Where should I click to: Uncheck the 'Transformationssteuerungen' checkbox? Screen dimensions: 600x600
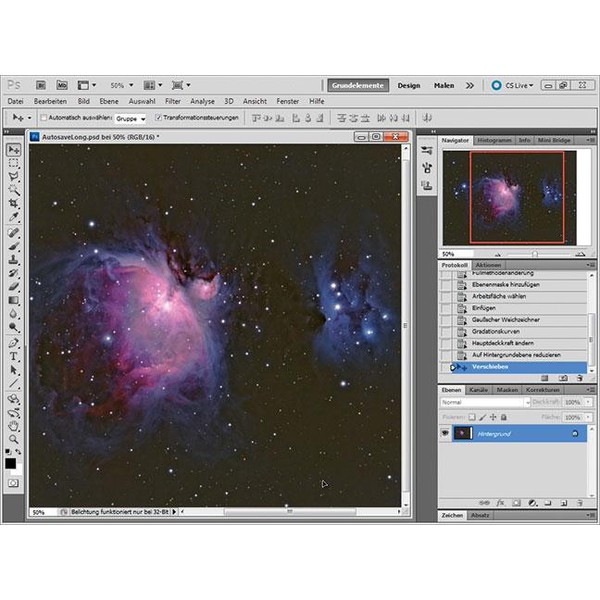pos(159,117)
